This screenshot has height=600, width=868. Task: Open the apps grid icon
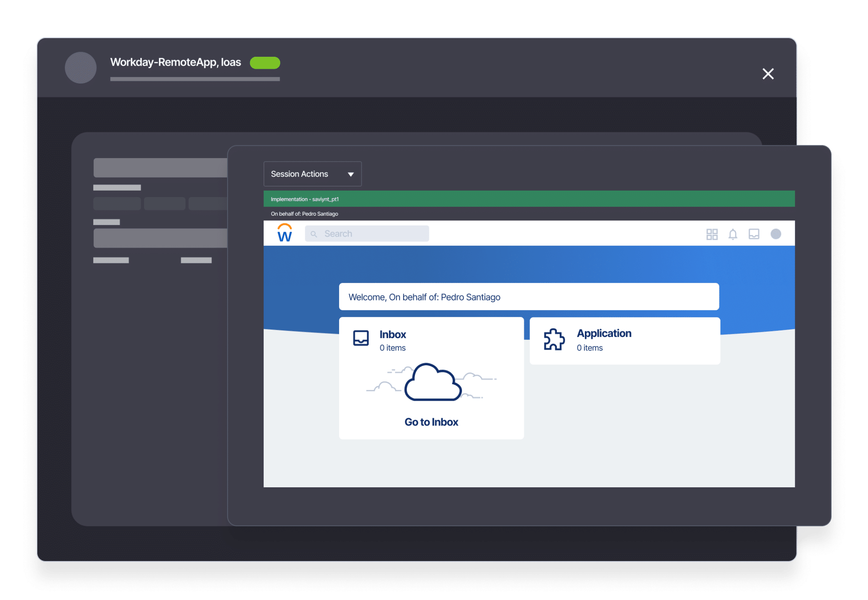(712, 234)
